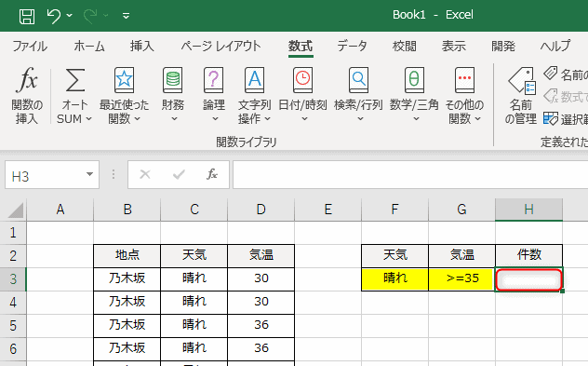Viewport: 588px width, 366px height.
Task: Click cell D2 header 気温
Action: click(x=261, y=255)
